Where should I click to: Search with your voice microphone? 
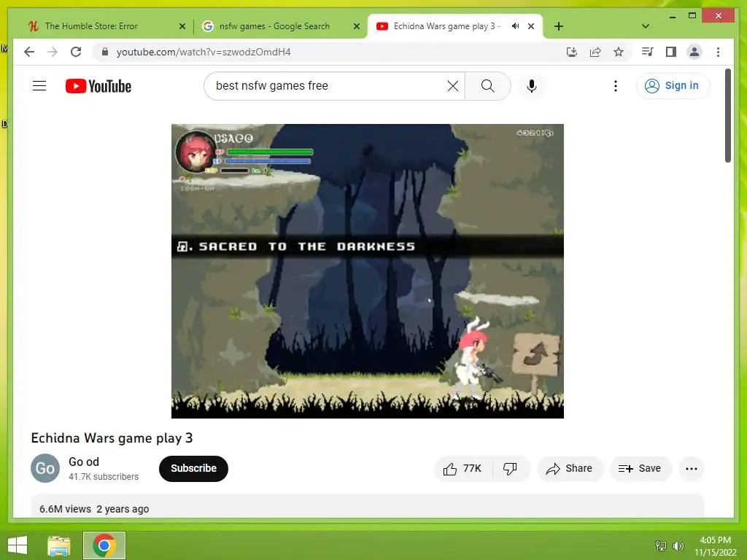pos(532,86)
